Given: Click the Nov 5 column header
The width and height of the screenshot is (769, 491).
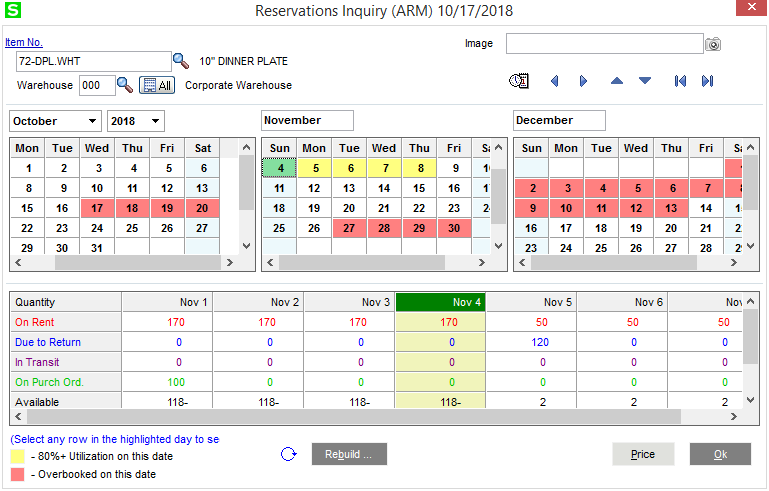Looking at the screenshot, I should [x=532, y=302].
